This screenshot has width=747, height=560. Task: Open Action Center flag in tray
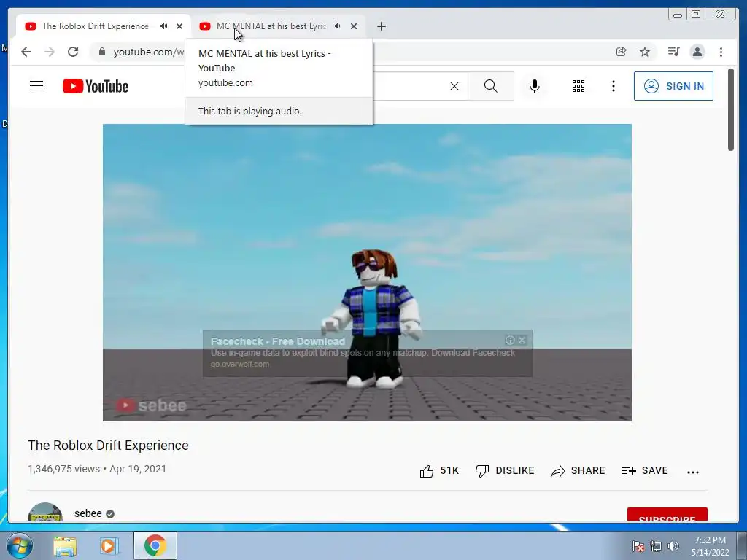638,546
